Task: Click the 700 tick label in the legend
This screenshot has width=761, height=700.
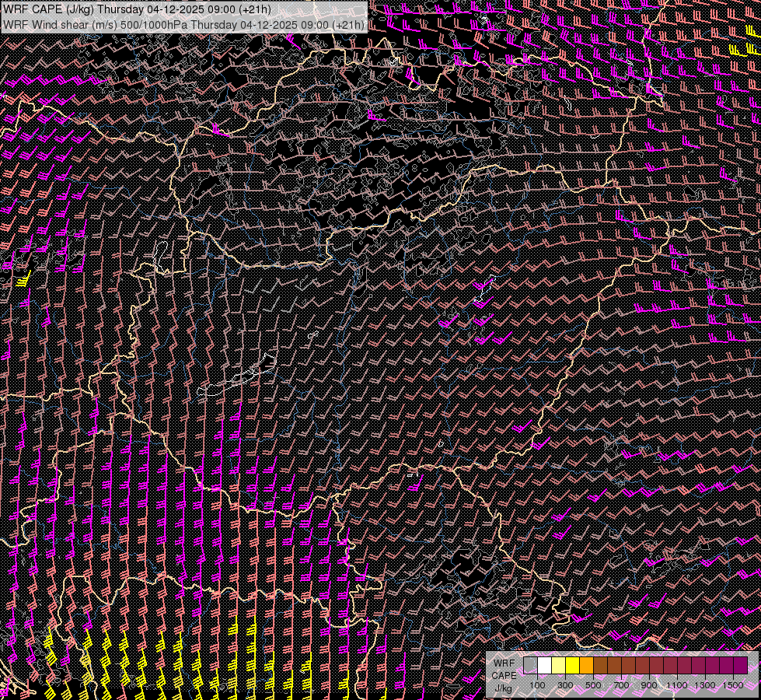Action: point(621,685)
